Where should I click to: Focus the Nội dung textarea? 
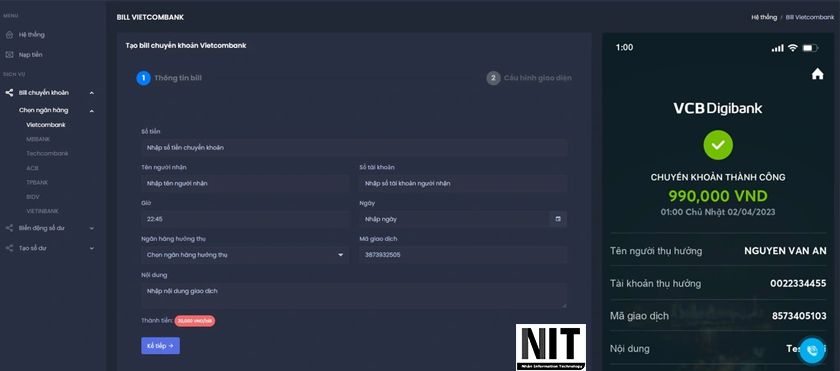pyautogui.click(x=354, y=296)
